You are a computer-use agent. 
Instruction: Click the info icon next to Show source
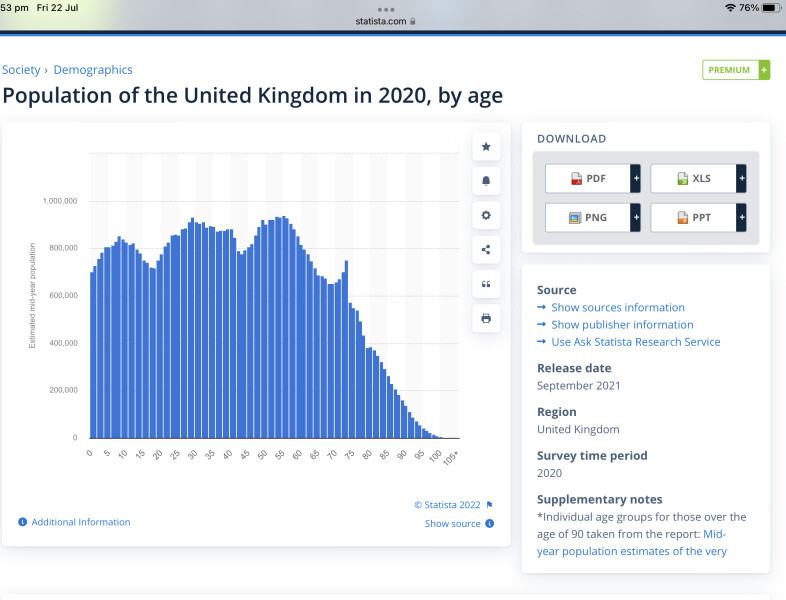pyautogui.click(x=490, y=524)
